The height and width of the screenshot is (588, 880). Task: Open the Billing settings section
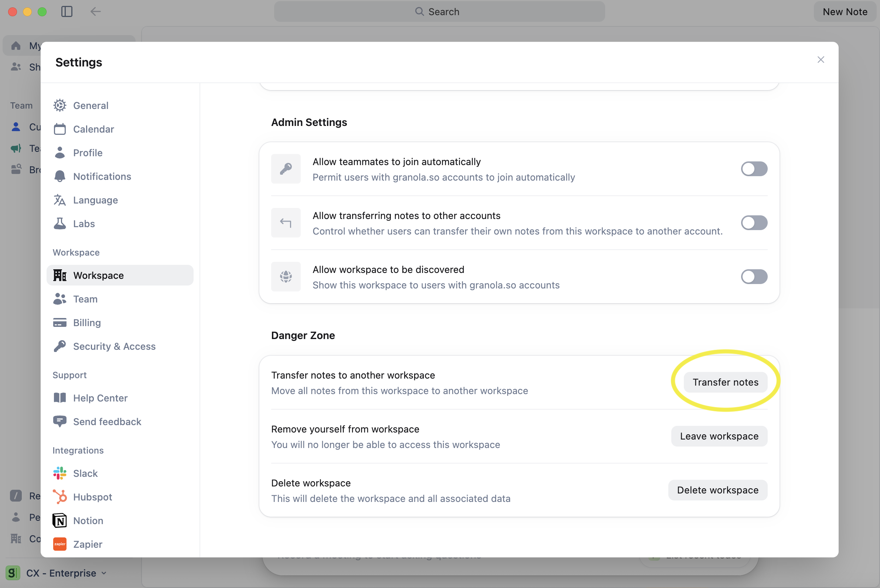[87, 322]
